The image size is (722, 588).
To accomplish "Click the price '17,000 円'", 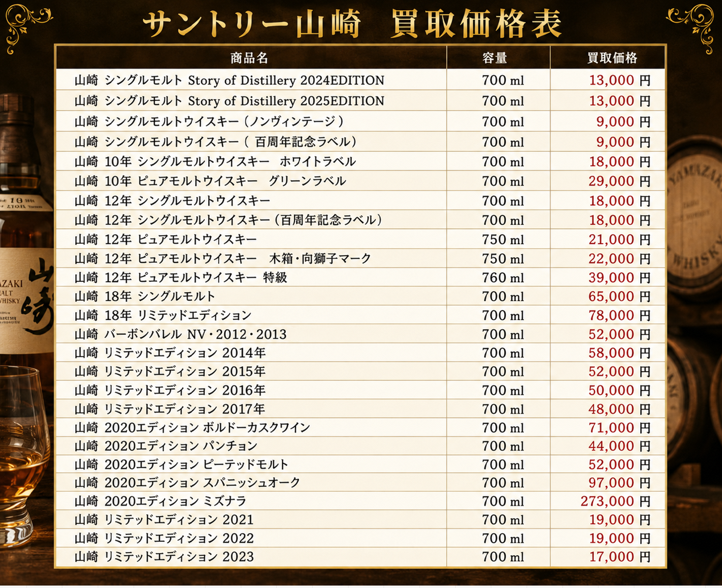I will (620, 557).
